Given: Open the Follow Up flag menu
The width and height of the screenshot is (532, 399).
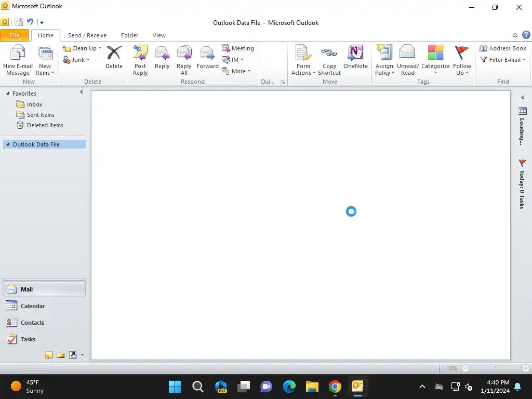Looking at the screenshot, I should [x=462, y=60].
